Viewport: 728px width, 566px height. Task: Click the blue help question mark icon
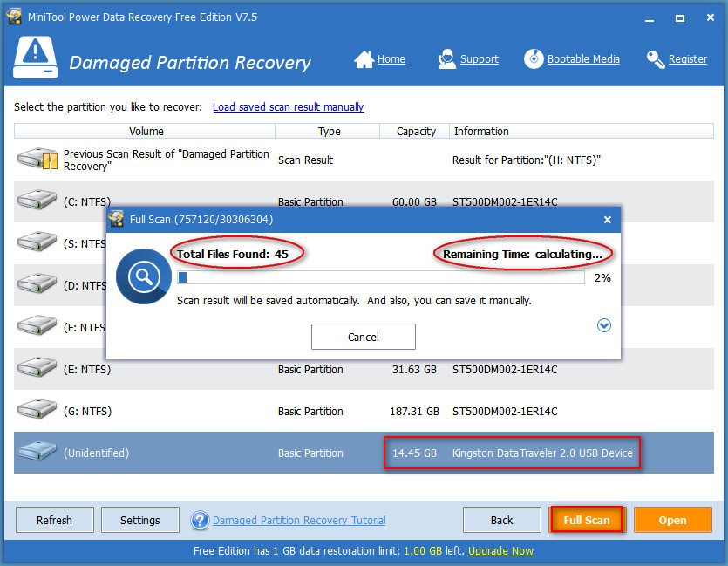(x=200, y=520)
